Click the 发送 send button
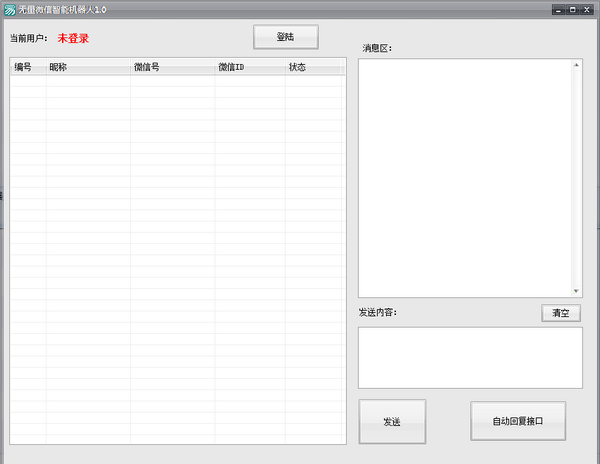 pyautogui.click(x=392, y=422)
